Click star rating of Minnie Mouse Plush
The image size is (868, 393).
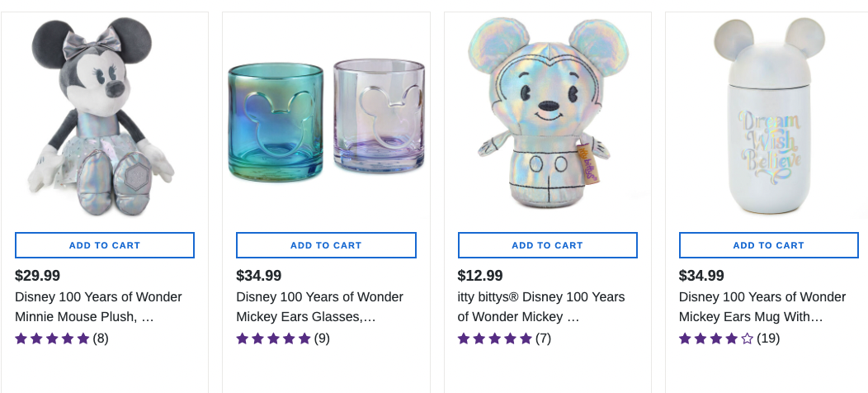click(52, 339)
